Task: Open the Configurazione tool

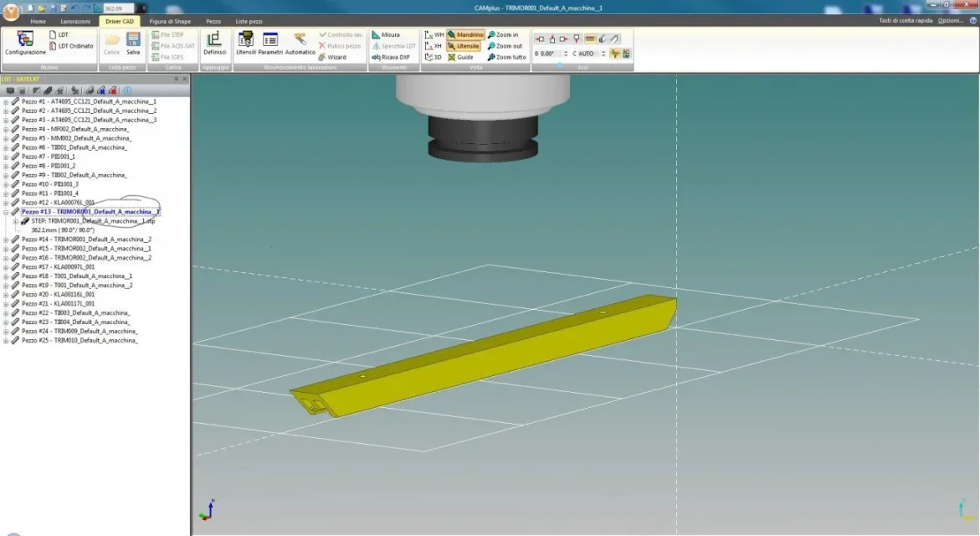Action: [25, 44]
